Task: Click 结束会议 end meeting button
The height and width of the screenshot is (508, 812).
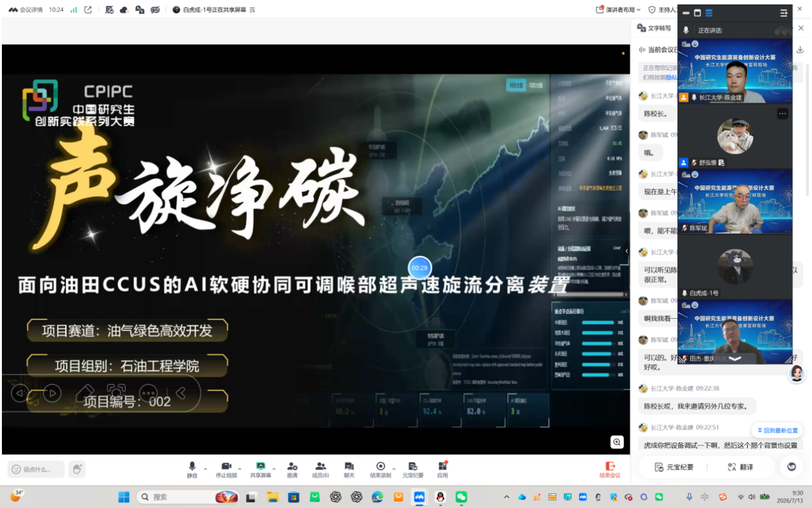Action: (610, 470)
